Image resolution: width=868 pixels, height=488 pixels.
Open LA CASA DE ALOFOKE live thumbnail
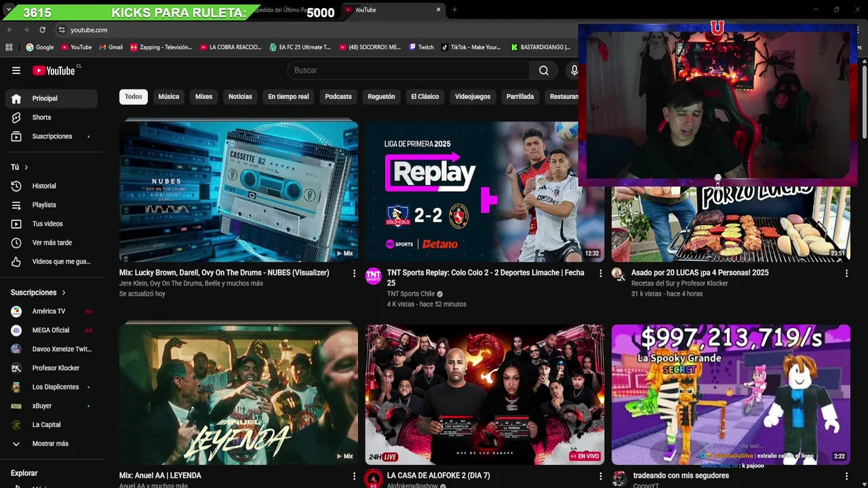(x=485, y=394)
